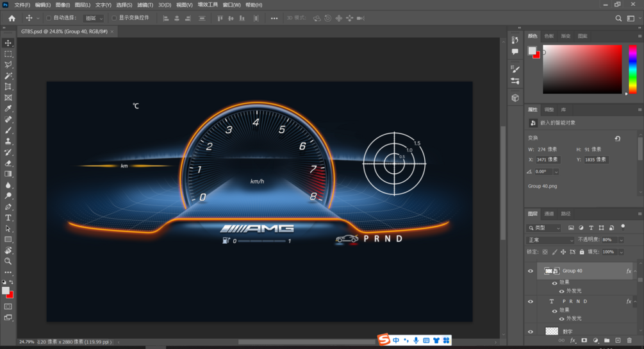Toggle the layer filter on/off switch
644x349 pixels.
click(623, 227)
